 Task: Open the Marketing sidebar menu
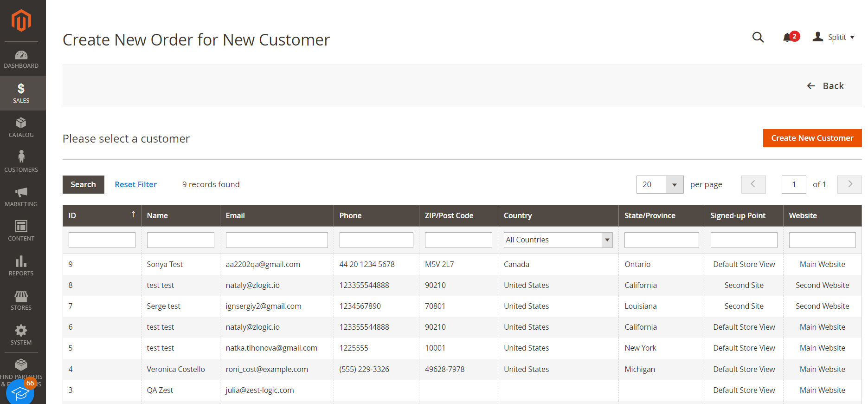tap(21, 197)
